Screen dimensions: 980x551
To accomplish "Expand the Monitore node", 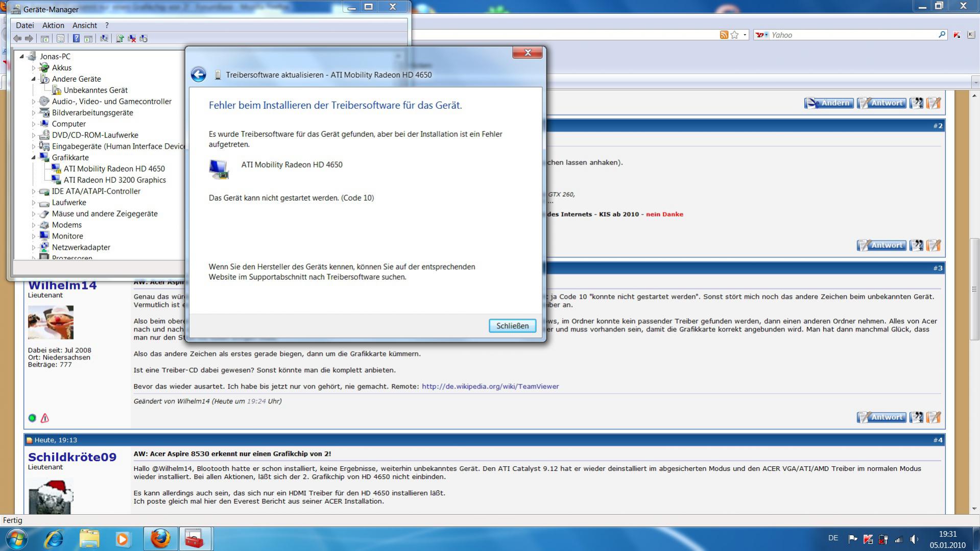I will pos(34,236).
